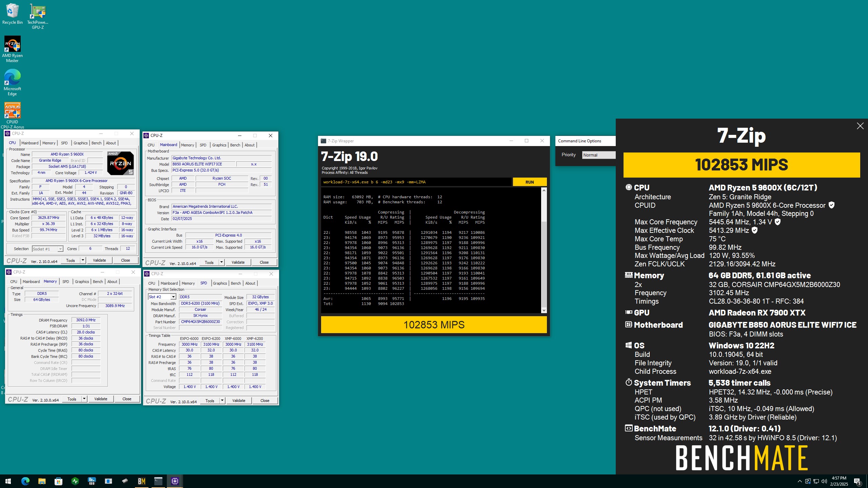Click the 7-Zip console scrollbar thumb
Screen dimensions: 868x488
tap(544, 264)
